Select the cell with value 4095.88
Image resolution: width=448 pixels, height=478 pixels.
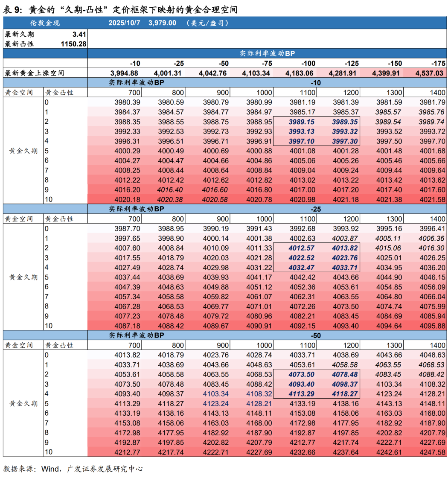pos(433,325)
